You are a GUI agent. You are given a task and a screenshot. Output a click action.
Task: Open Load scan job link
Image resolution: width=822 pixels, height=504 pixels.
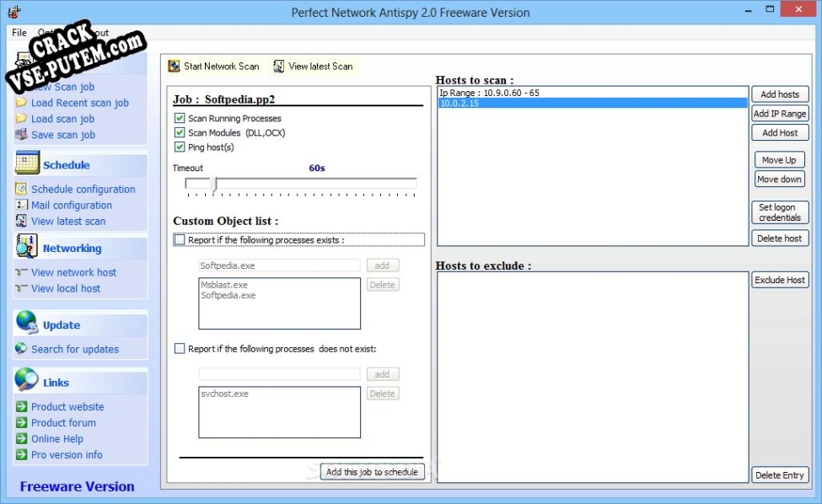(x=62, y=119)
